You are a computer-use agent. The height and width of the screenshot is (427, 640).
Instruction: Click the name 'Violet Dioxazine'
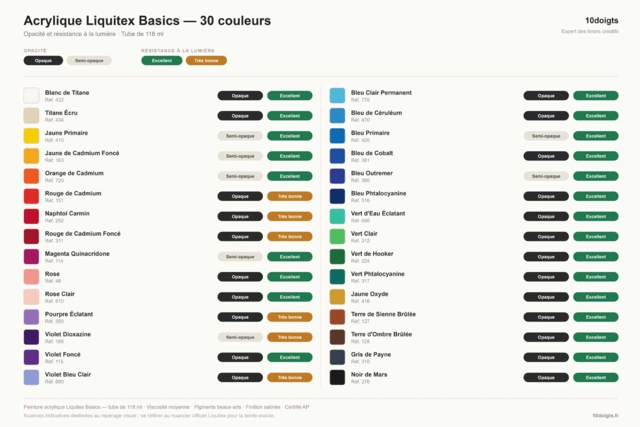point(68,334)
